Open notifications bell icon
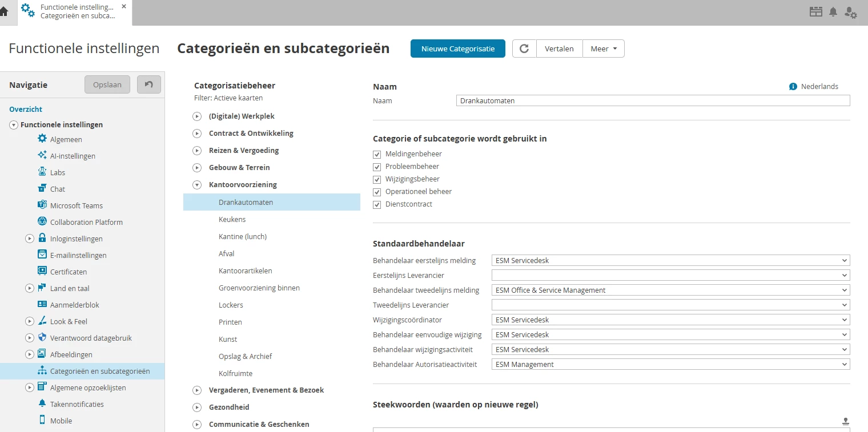 tap(833, 12)
